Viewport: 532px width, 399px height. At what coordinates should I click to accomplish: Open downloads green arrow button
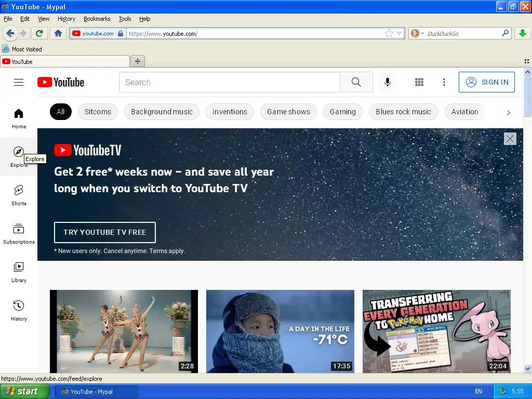click(x=523, y=33)
